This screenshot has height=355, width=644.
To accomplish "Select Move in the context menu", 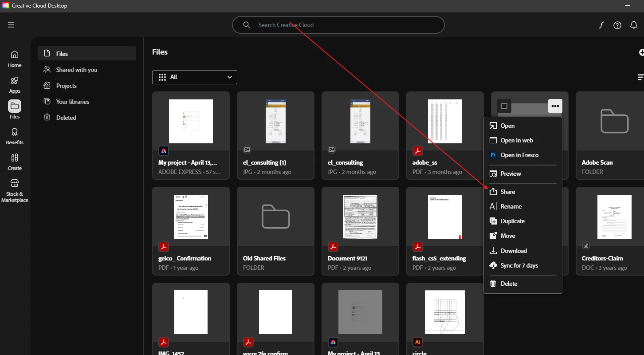I will pyautogui.click(x=523, y=236).
